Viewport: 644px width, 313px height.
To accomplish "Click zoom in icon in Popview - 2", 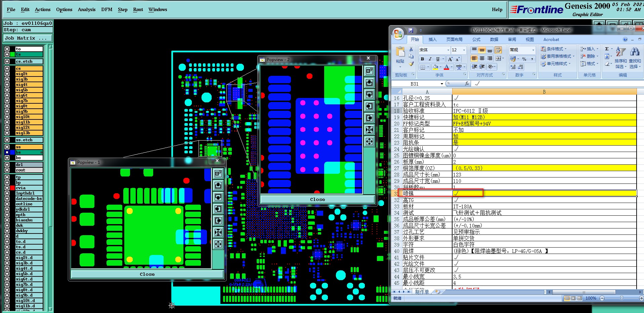I will (369, 129).
